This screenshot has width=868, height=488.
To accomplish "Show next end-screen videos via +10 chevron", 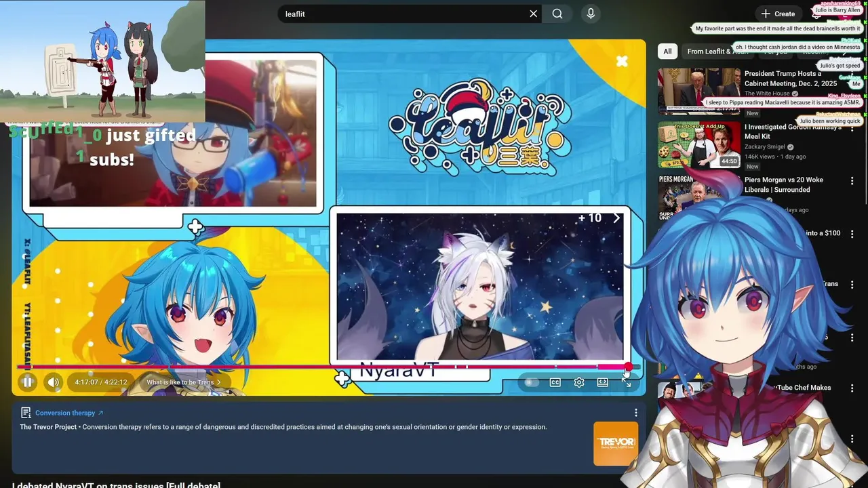I will tap(616, 218).
